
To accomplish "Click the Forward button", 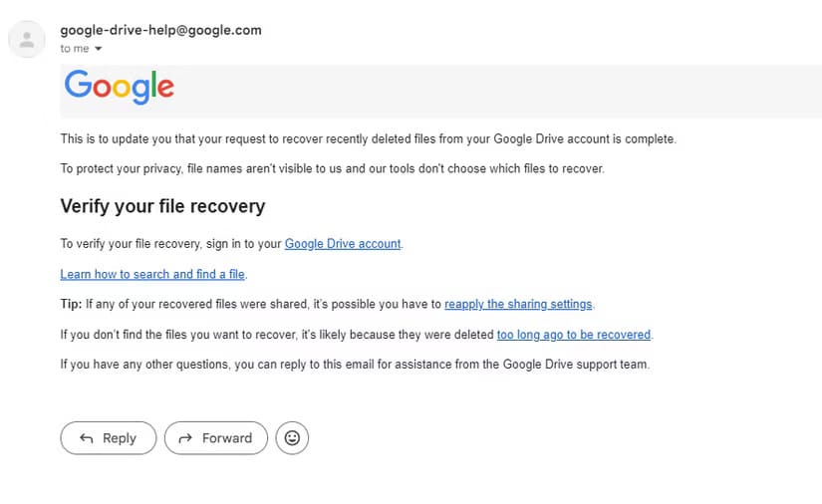I will [216, 438].
